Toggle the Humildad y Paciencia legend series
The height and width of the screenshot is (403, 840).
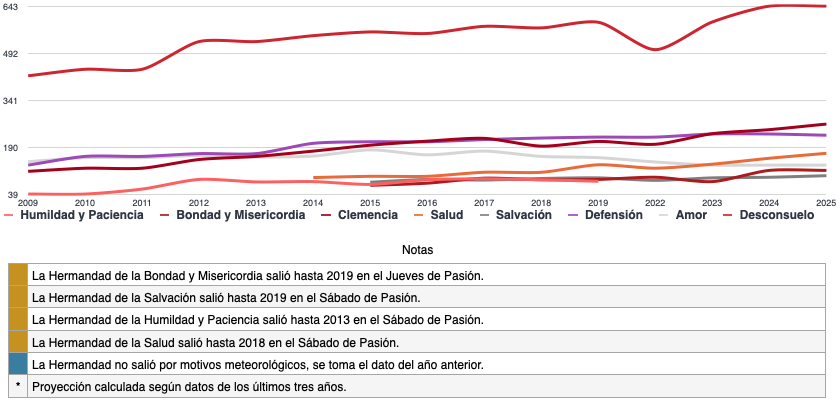[81, 215]
